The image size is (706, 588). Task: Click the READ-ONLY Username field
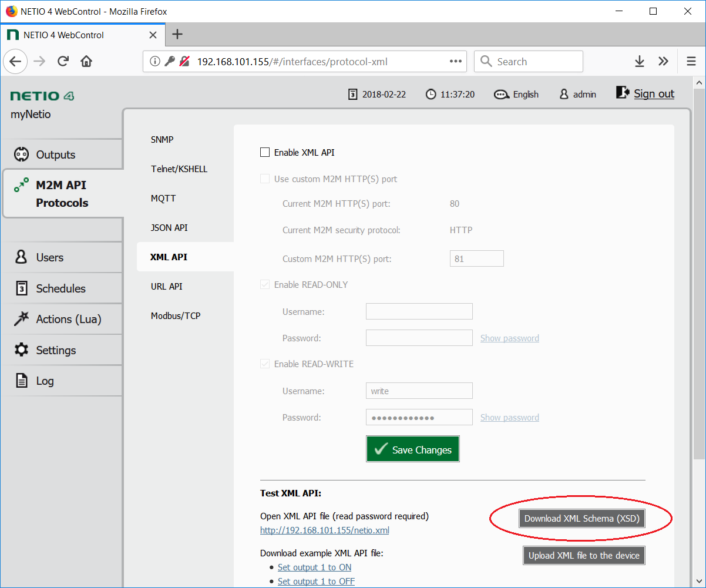[419, 311]
